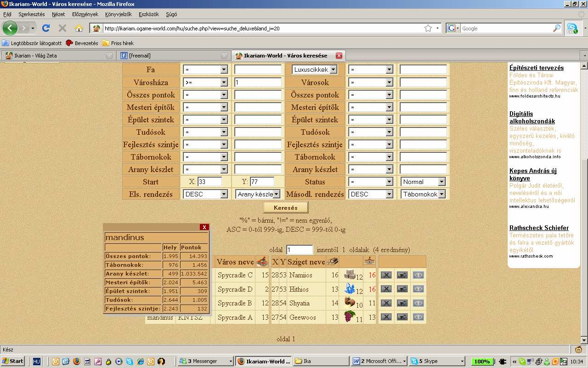Switch to the Ikariam - Világ Zeta tab
This screenshot has height=368, width=588.
tap(58, 56)
